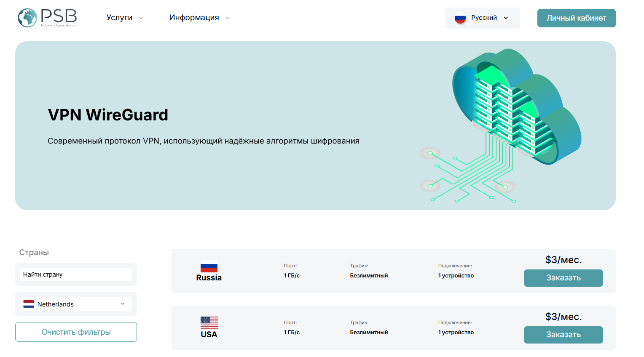This screenshot has height=357, width=644.
Task: Focus the Найти страну search field
Action: point(76,274)
